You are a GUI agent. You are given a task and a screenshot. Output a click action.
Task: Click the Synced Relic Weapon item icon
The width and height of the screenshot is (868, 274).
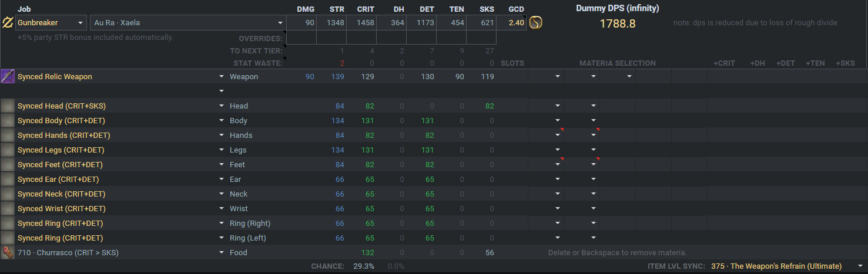pos(8,76)
